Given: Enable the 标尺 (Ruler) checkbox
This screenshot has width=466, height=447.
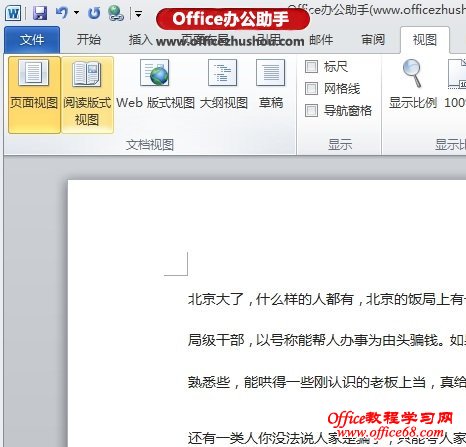Looking at the screenshot, I should point(311,67).
